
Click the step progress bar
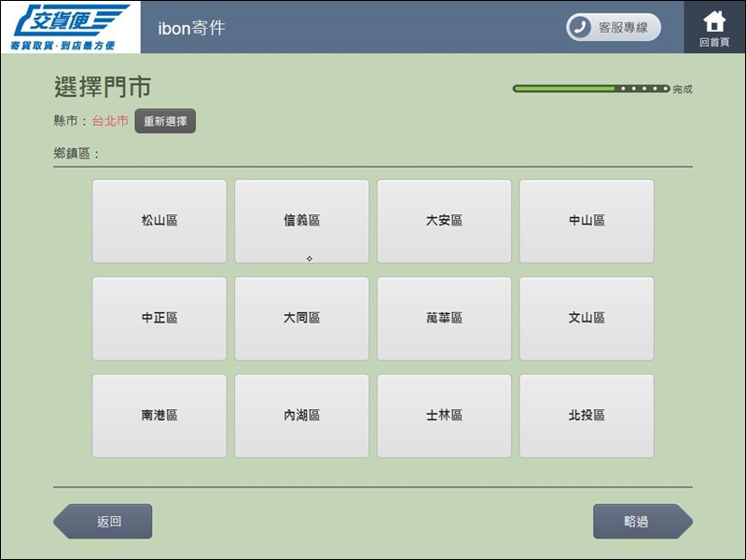pos(591,89)
